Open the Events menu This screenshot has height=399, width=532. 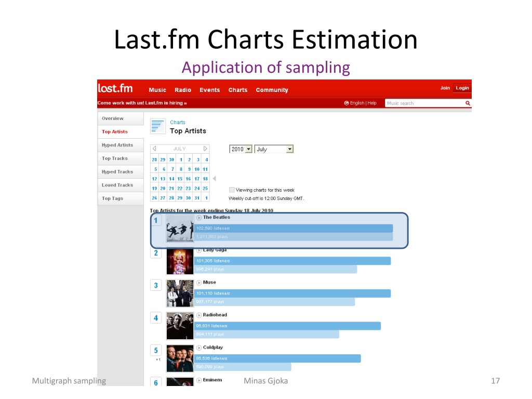pos(210,90)
